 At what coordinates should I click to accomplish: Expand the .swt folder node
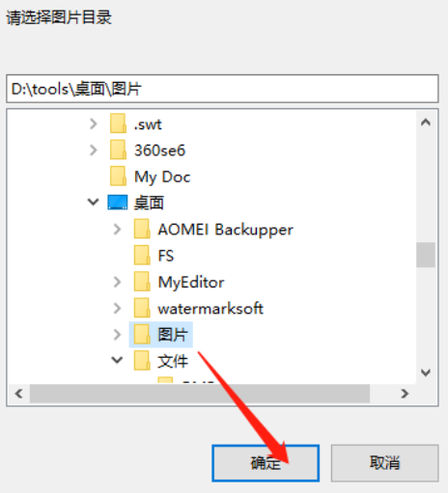pos(94,123)
